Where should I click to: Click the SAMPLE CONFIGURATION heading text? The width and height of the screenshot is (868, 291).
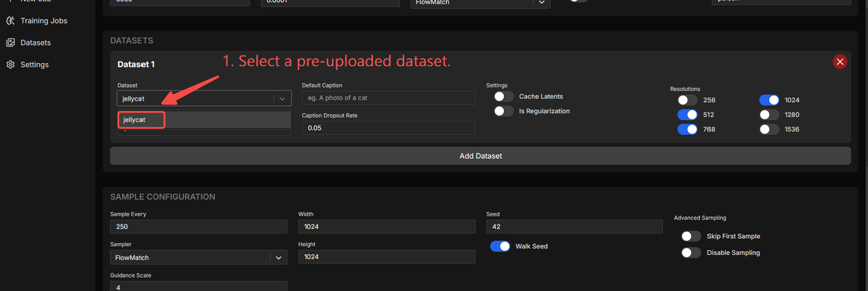[163, 197]
